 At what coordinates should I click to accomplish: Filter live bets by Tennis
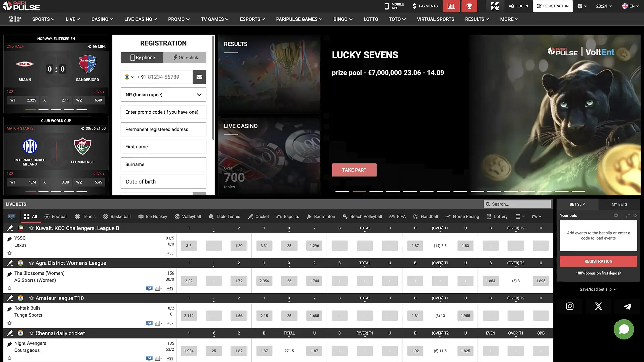(85, 217)
